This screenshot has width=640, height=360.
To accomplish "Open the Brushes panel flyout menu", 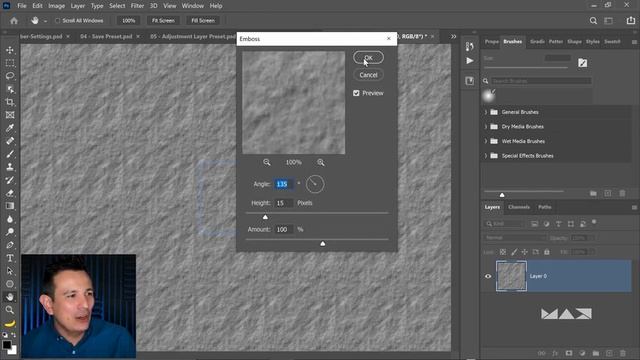I will [x=634, y=42].
